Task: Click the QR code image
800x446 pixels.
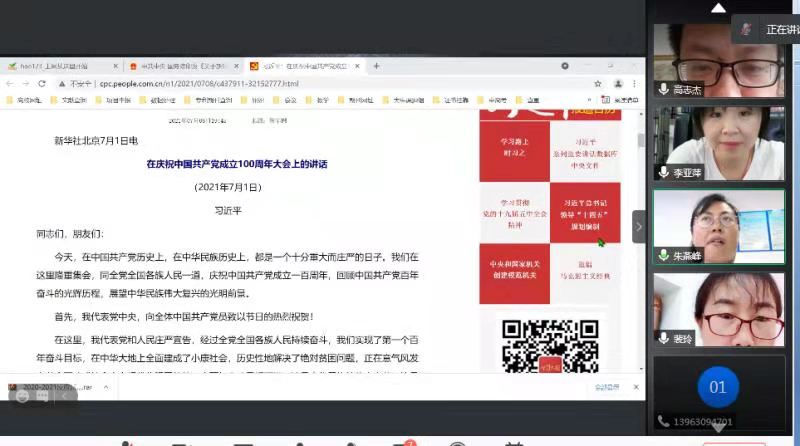Action: click(549, 346)
